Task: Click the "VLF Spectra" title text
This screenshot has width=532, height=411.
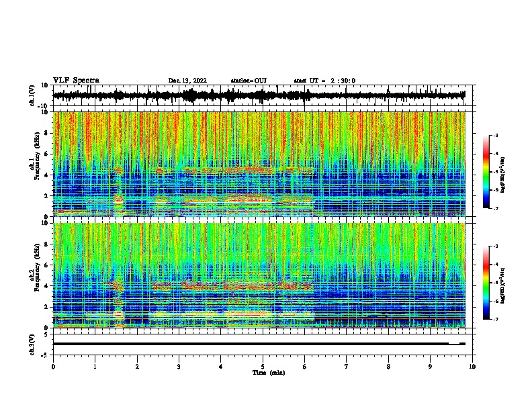Action: click(x=76, y=81)
